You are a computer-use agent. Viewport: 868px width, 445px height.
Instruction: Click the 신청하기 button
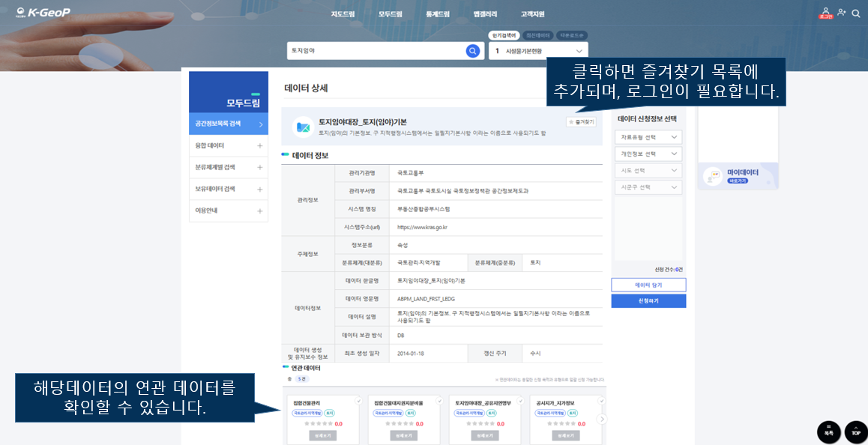pos(648,300)
